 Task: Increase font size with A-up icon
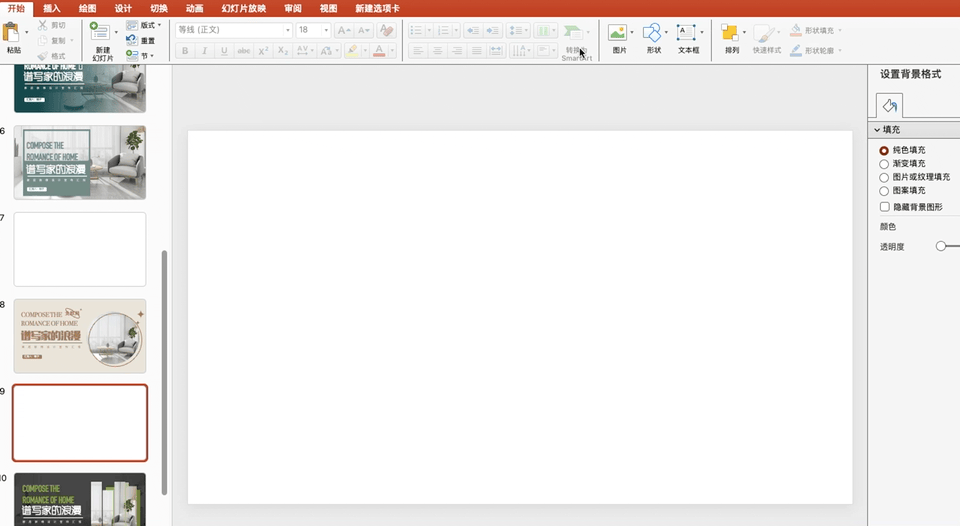coord(344,30)
